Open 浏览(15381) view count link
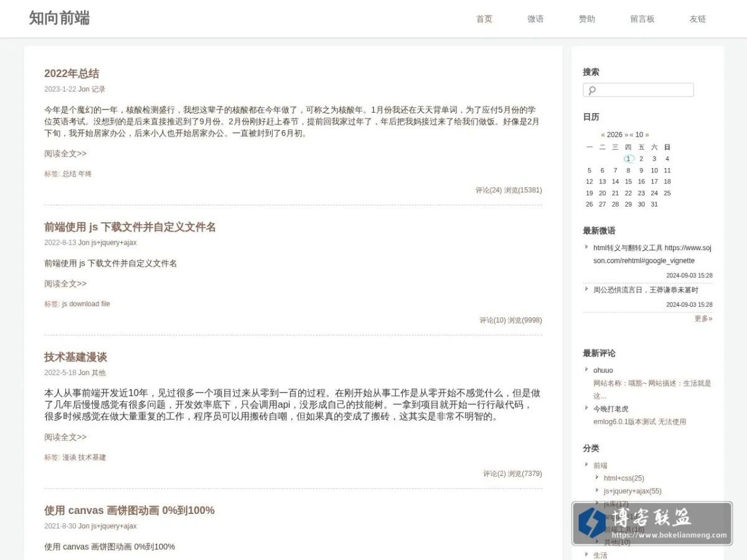The width and height of the screenshot is (747, 560). pyautogui.click(x=523, y=190)
